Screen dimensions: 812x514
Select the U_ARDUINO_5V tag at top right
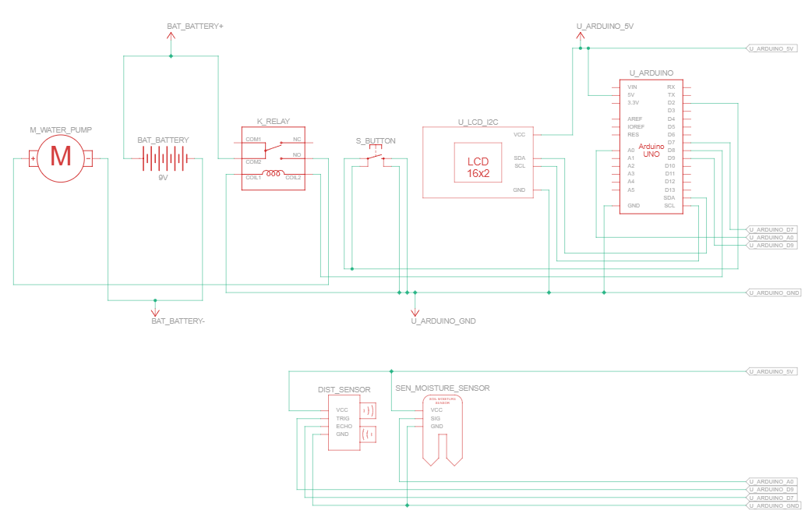(x=771, y=47)
